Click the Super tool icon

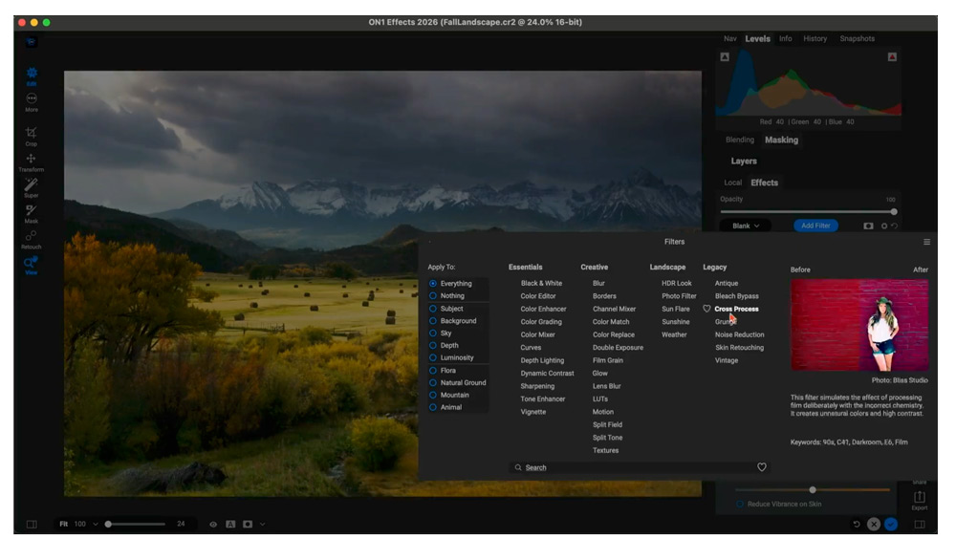point(31,184)
